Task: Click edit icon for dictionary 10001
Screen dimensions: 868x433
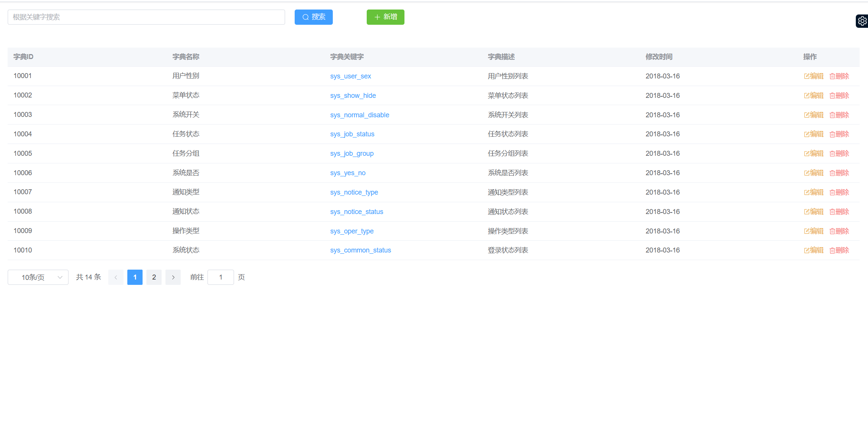Action: coord(807,76)
